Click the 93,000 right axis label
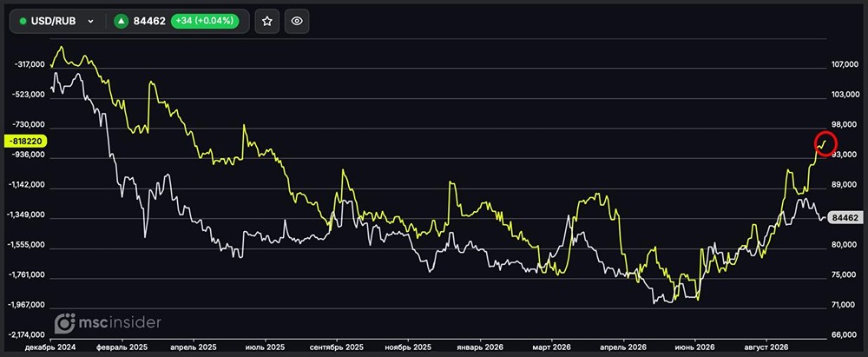The height and width of the screenshot is (357, 868). click(x=845, y=155)
